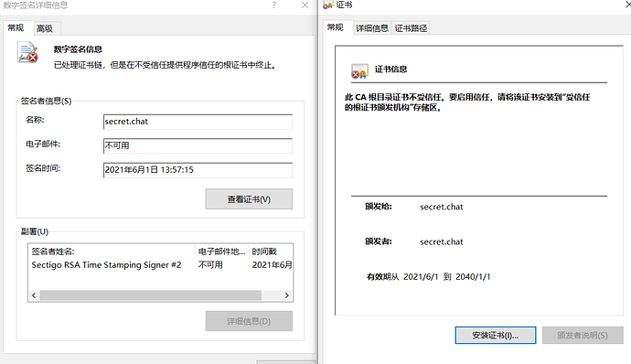Click the 颁发者说明(S) button
631x364 pixels.
(x=583, y=335)
